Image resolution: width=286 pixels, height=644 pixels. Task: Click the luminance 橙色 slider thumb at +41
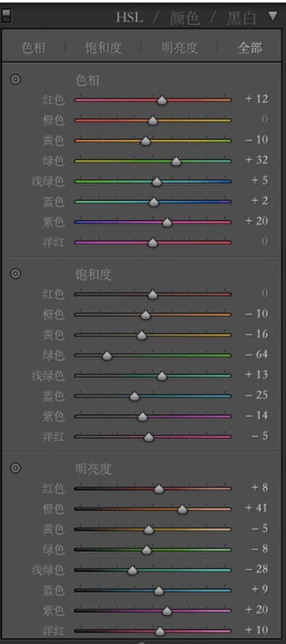pos(182,509)
